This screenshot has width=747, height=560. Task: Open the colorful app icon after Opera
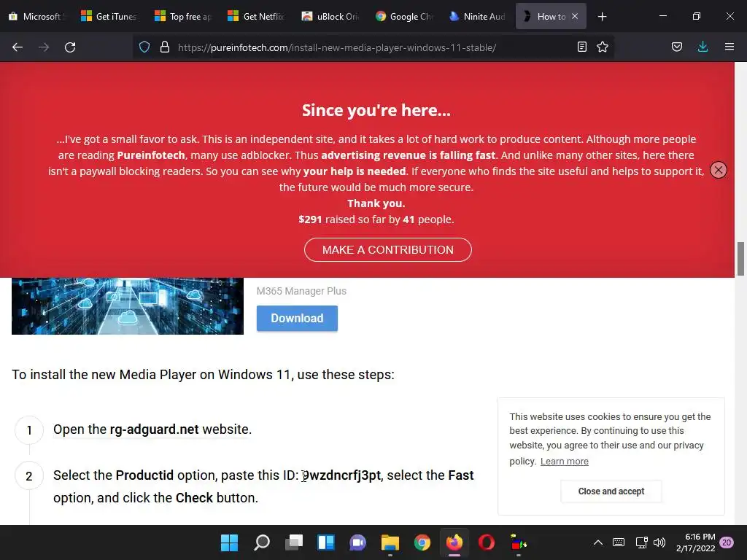(x=519, y=542)
